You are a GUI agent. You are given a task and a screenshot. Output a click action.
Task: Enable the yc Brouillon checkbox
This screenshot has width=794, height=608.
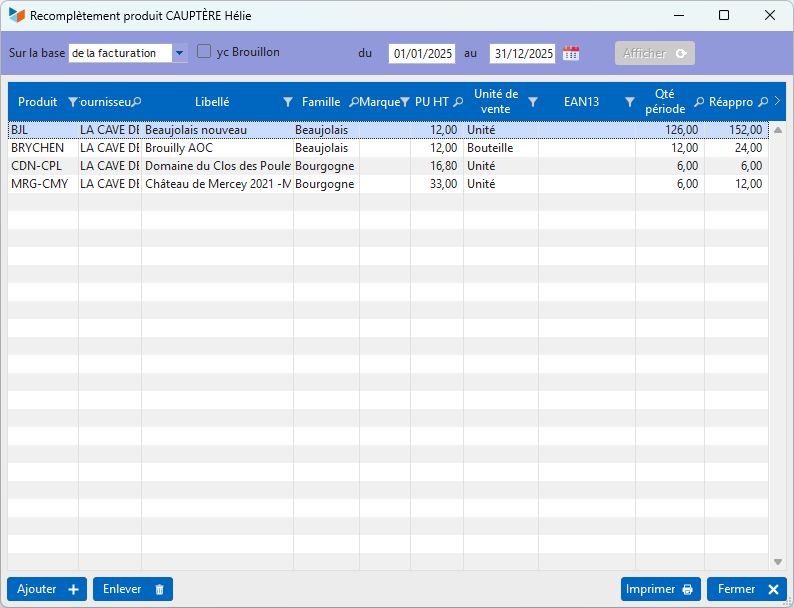click(x=204, y=52)
